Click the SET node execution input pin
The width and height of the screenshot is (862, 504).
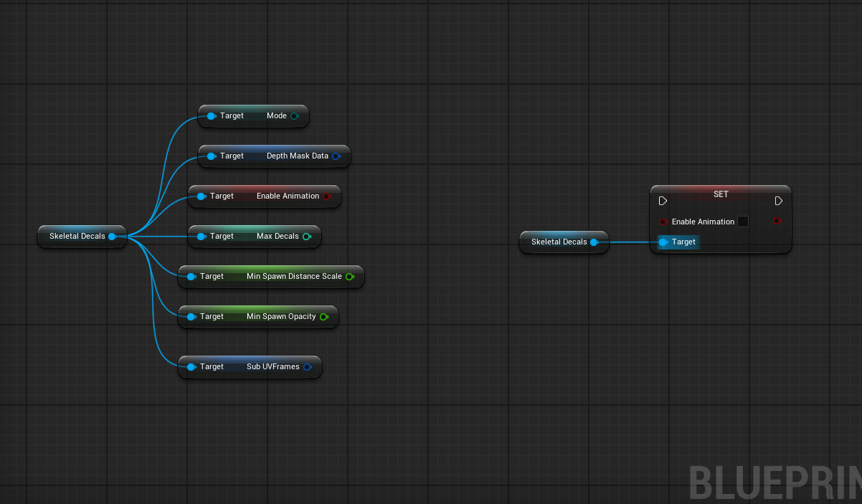click(x=663, y=201)
